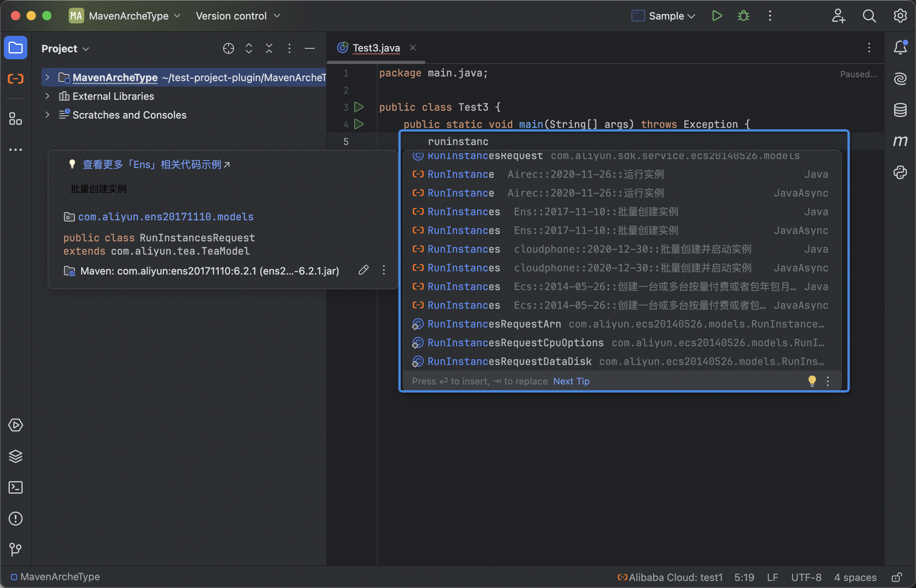The height and width of the screenshot is (588, 916).
Task: Open the Ens code samples link (查看更多…示例)
Action: (x=156, y=165)
